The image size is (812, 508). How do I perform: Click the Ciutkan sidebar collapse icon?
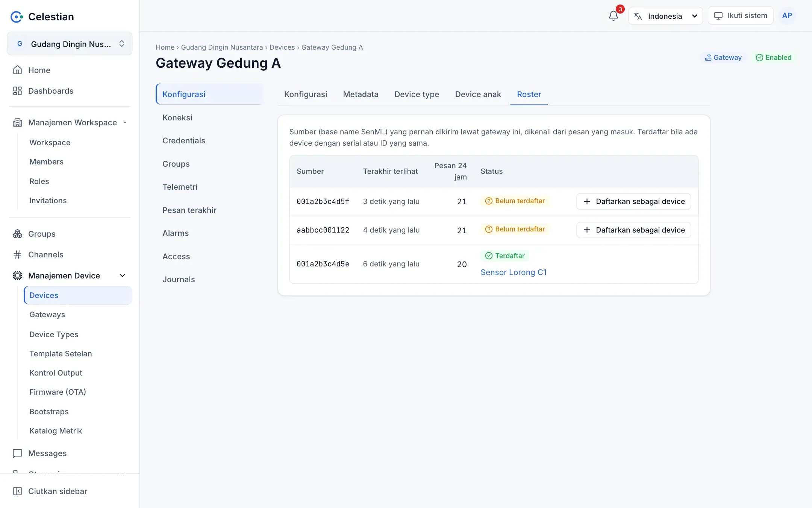coord(17,491)
